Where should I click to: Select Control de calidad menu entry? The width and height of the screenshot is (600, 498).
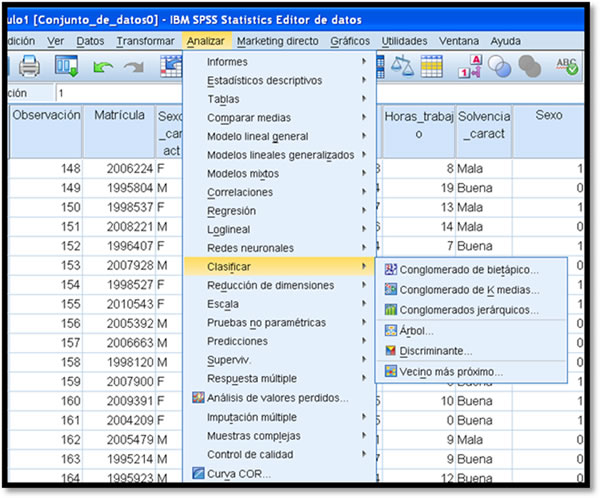click(279, 454)
